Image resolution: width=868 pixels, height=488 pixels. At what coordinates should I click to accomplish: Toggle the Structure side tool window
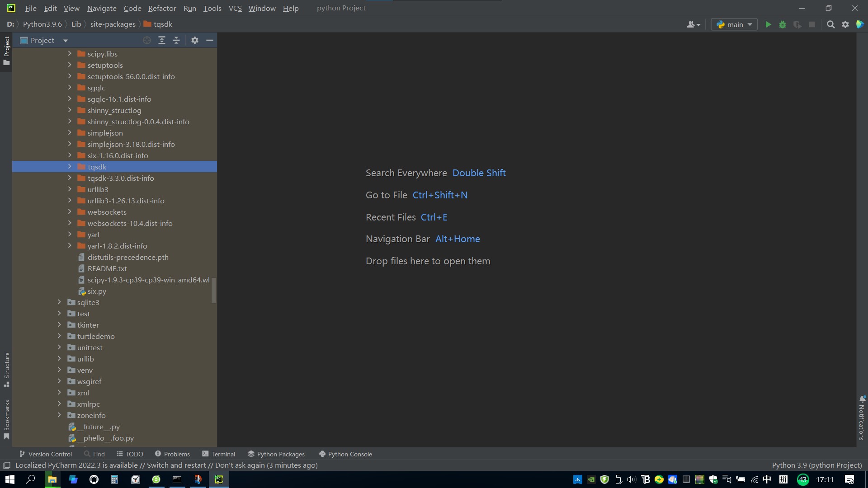pyautogui.click(x=6, y=369)
